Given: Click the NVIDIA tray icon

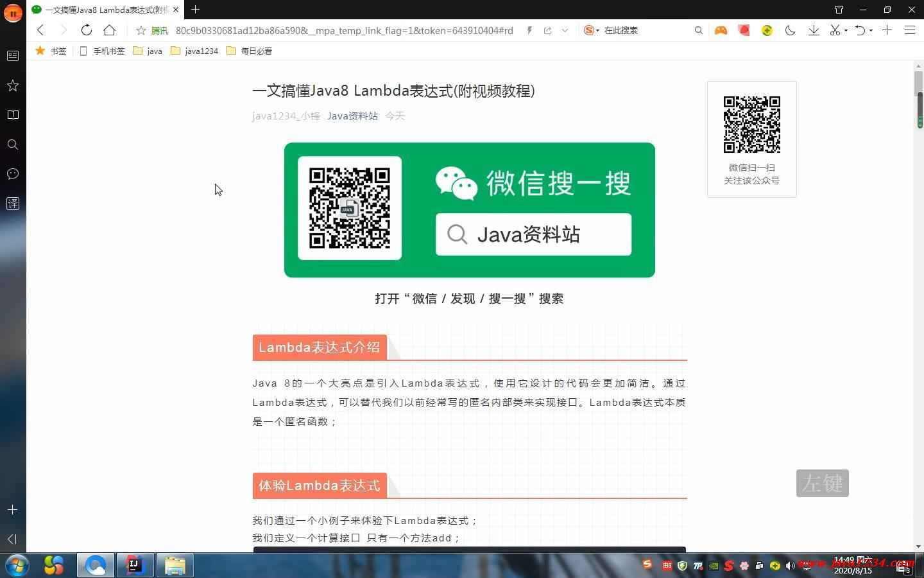Looking at the screenshot, I should pos(714,566).
